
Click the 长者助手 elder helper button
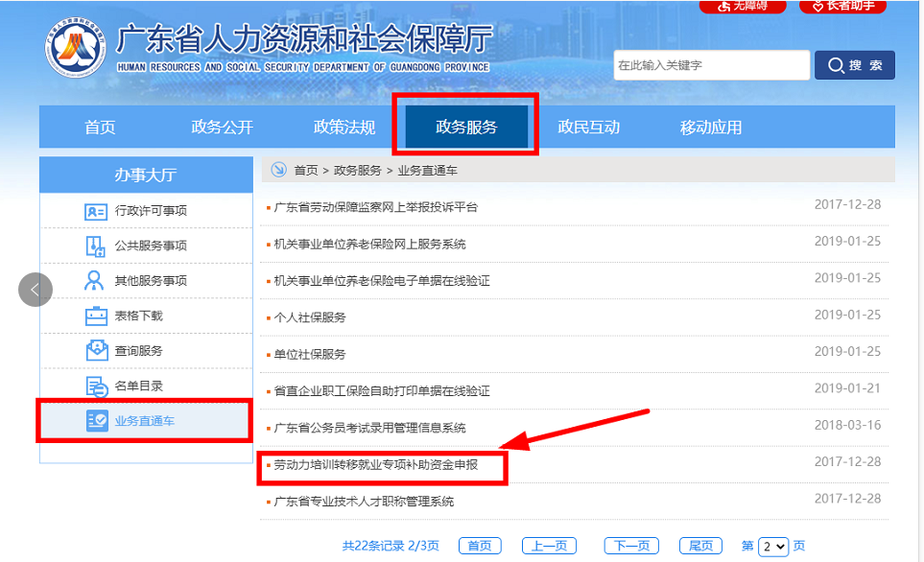(x=842, y=7)
